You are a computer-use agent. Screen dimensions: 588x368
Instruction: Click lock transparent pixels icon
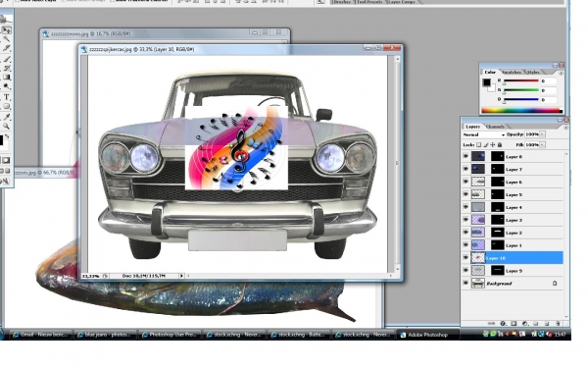(479, 145)
